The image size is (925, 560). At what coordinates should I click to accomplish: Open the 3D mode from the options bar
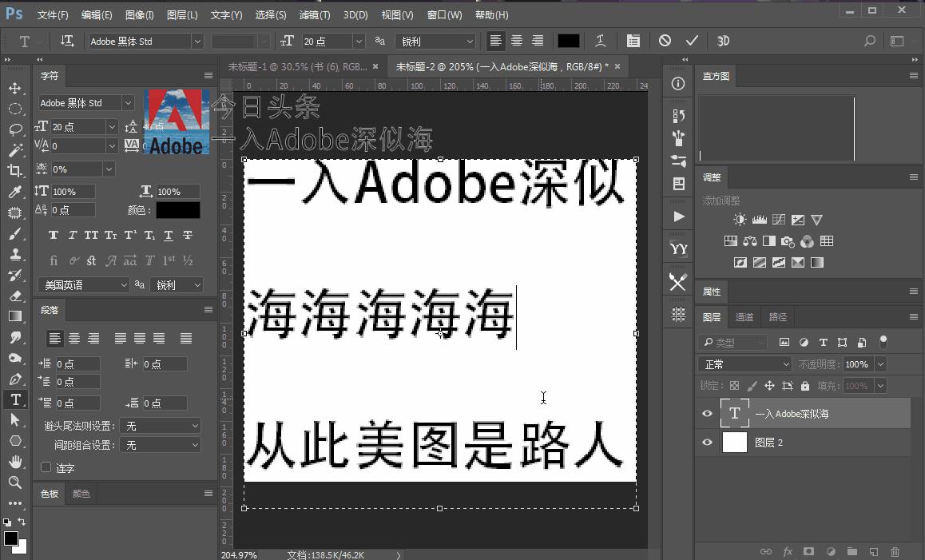[723, 41]
